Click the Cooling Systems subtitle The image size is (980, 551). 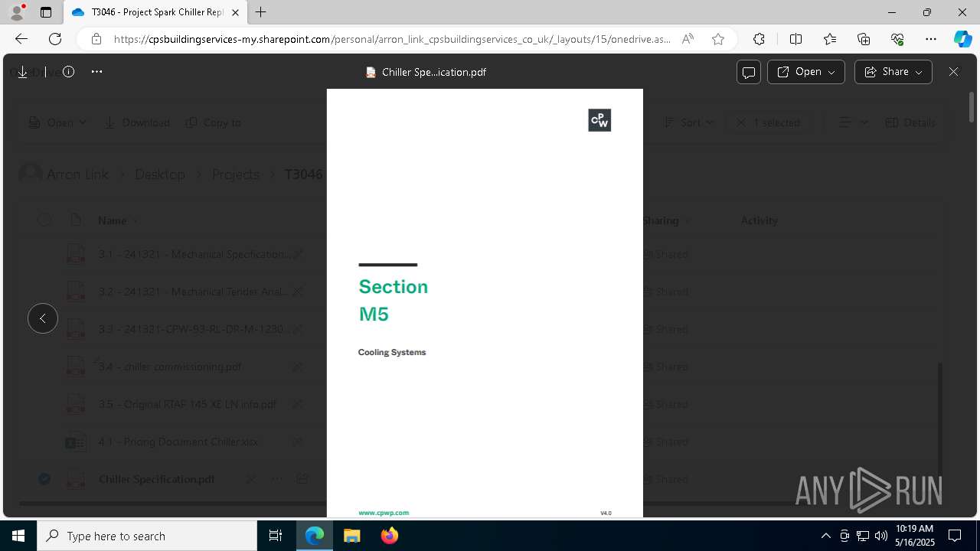coord(392,352)
